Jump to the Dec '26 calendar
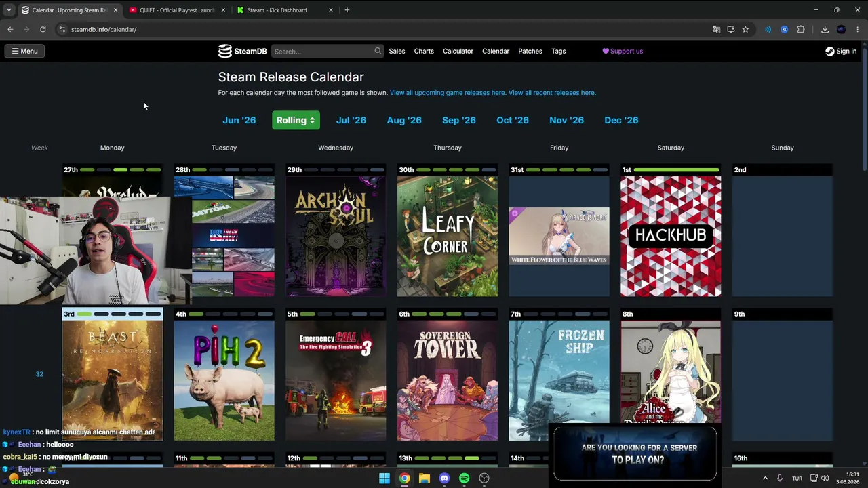Viewport: 868px width, 488px height. pos(621,120)
